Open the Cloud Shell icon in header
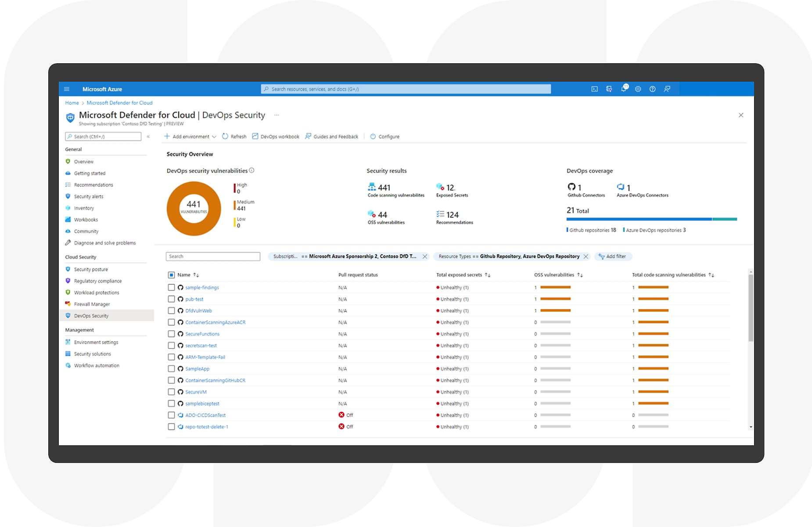This screenshot has width=812, height=527. [x=594, y=89]
